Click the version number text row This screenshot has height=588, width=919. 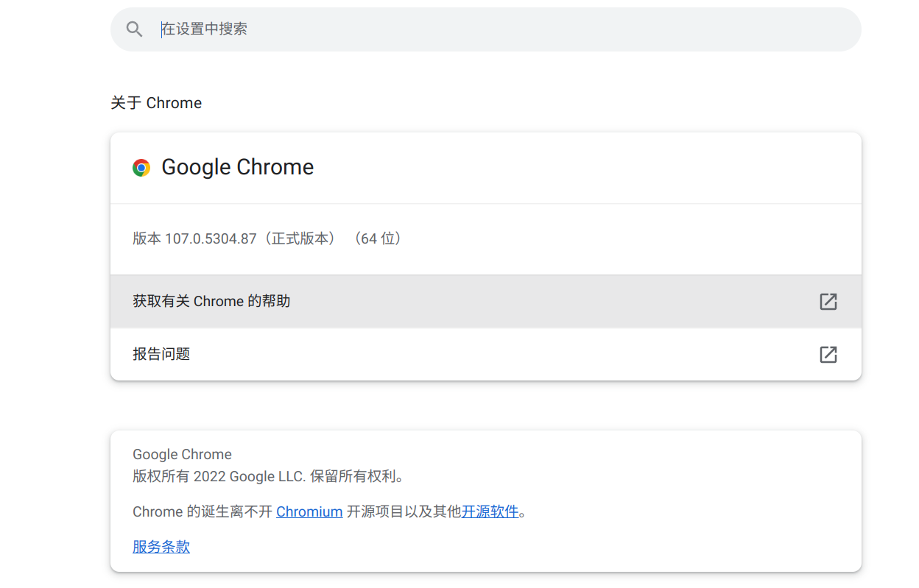tap(266, 238)
